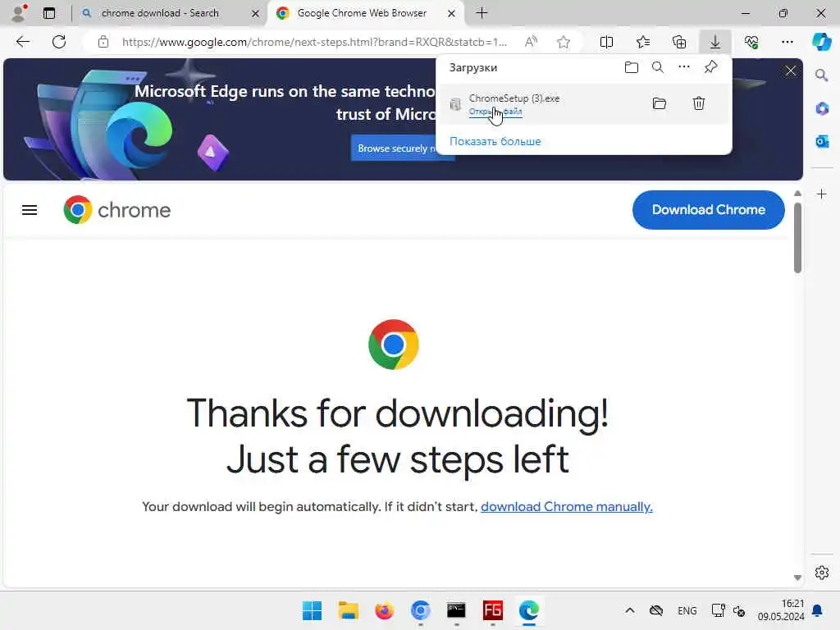The height and width of the screenshot is (630, 840).
Task: Open sidebar settings gear icon
Action: [822, 573]
